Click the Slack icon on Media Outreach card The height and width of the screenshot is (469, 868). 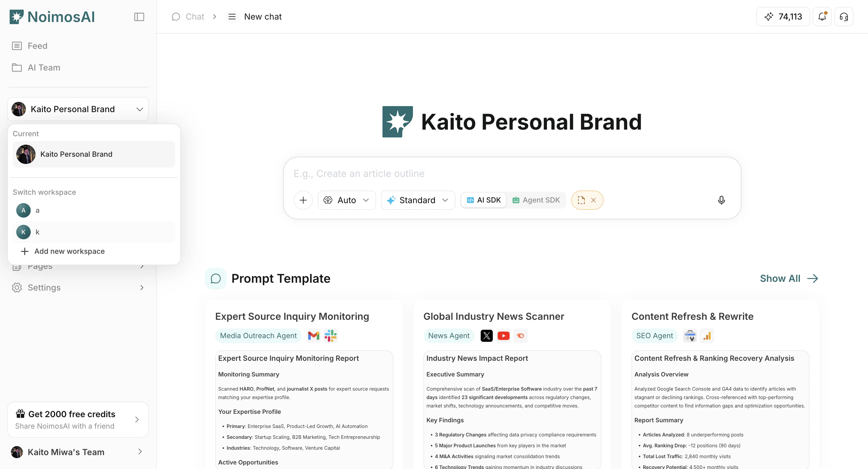[330, 335]
